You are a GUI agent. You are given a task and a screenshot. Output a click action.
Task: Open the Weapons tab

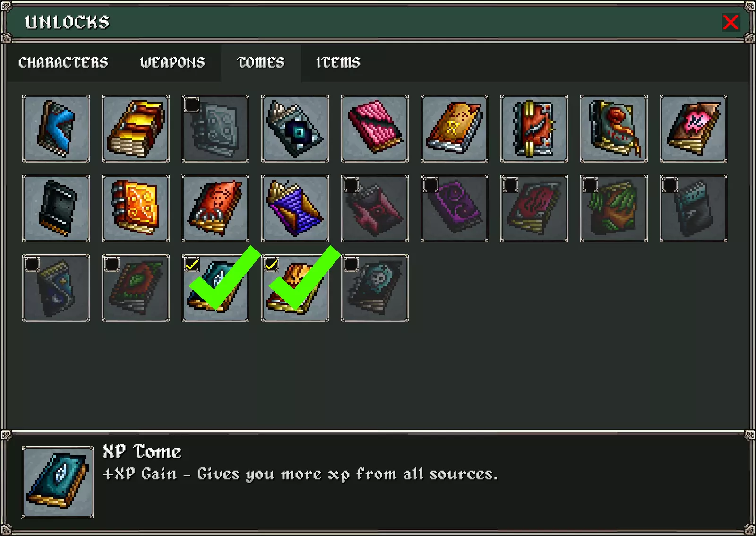coord(172,62)
